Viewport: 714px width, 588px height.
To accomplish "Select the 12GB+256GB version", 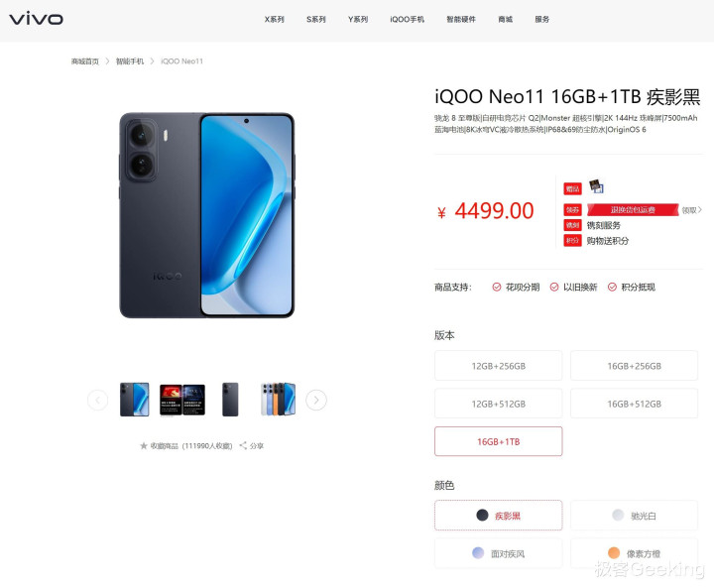I will pyautogui.click(x=498, y=366).
